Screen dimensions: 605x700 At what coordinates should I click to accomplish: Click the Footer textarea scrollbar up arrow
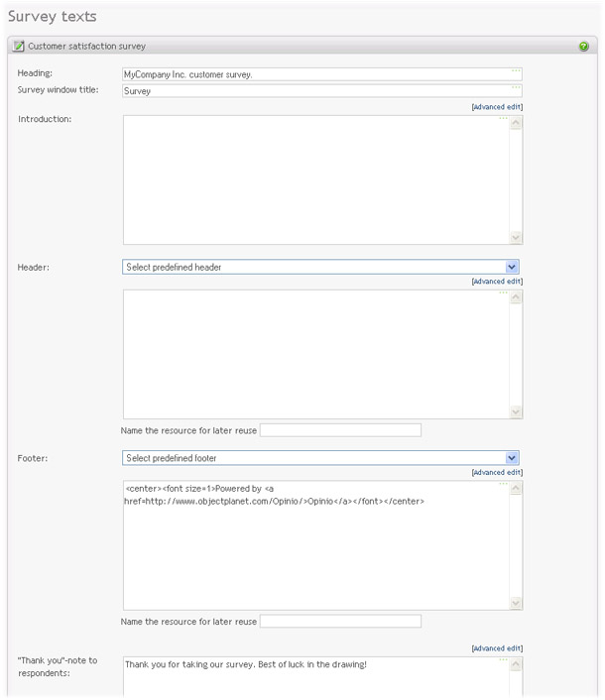[516, 489]
